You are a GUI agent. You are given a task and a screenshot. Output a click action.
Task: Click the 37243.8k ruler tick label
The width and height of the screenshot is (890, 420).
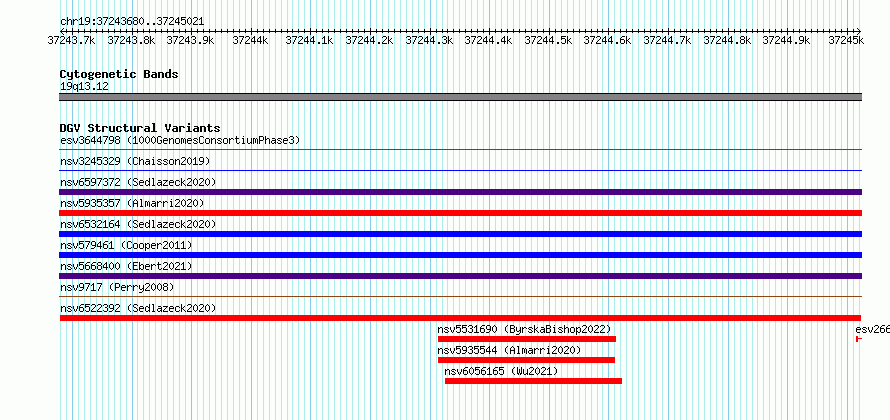click(x=131, y=40)
